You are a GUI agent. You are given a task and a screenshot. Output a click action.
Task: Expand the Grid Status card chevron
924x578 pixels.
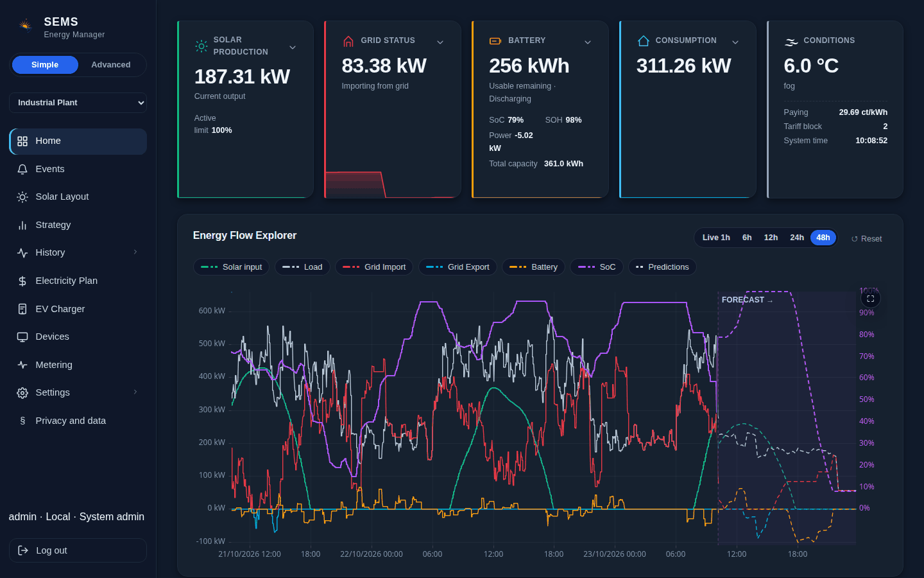(440, 42)
